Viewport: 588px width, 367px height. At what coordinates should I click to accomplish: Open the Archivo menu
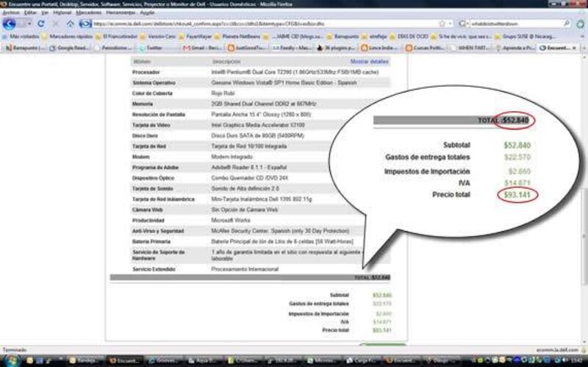pos(11,13)
